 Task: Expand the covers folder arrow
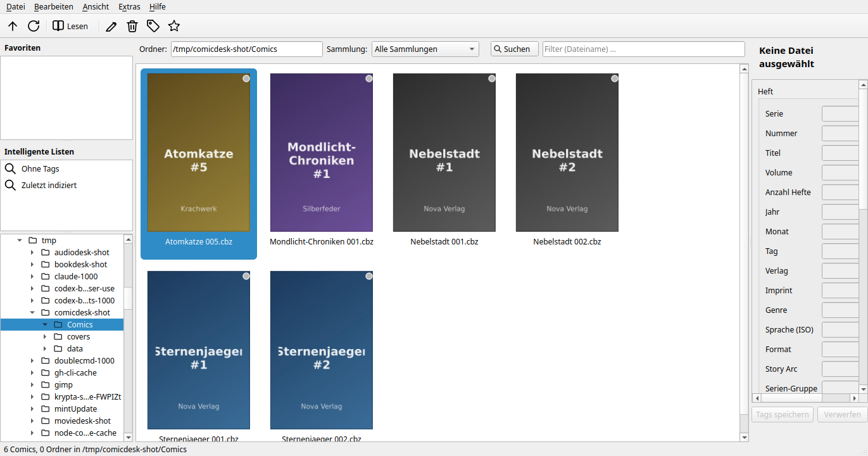pos(45,337)
